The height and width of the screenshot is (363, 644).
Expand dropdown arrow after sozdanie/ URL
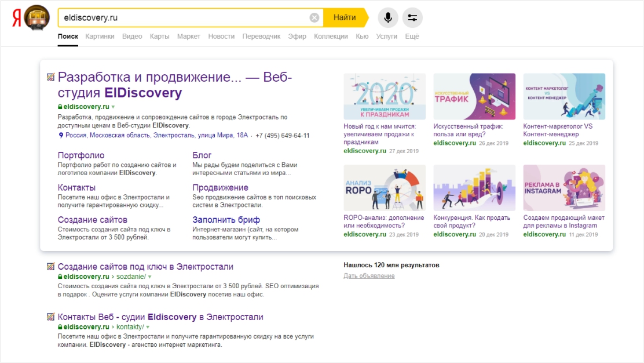(x=150, y=277)
